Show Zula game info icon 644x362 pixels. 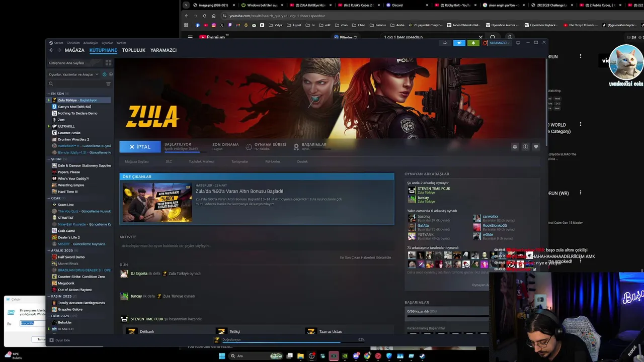click(x=525, y=147)
